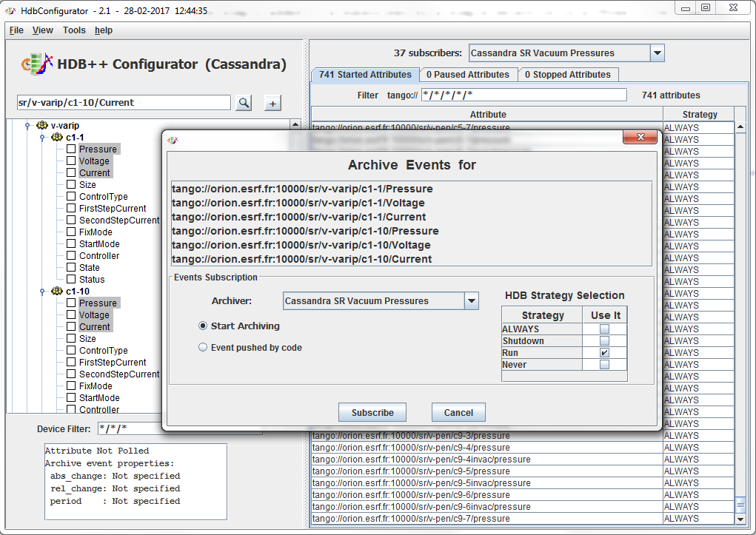Image resolution: width=756 pixels, height=535 pixels.
Task: Click the c1-10 device node icon
Action: tap(57, 292)
